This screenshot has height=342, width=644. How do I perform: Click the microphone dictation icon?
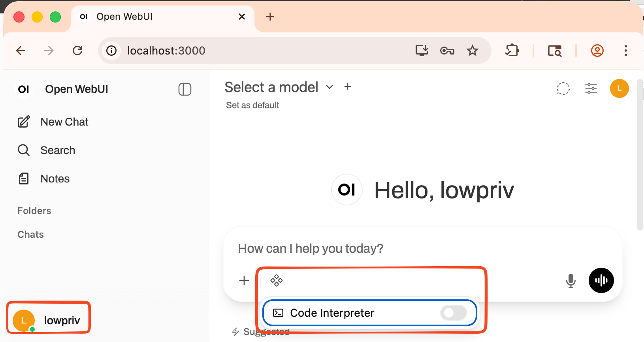pyautogui.click(x=571, y=280)
